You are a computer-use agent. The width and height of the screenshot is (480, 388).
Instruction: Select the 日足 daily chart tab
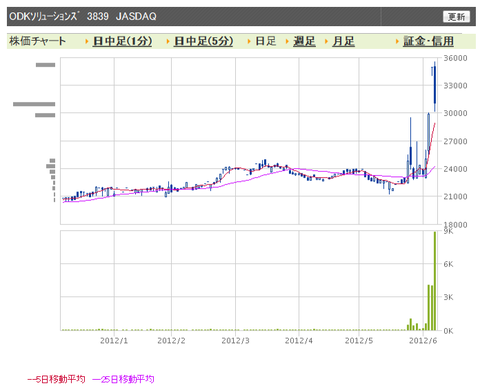click(266, 41)
